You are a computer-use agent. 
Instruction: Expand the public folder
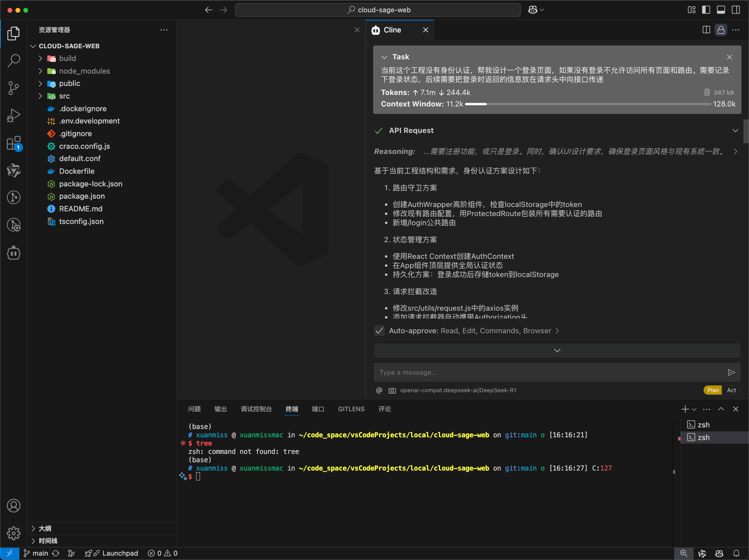40,84
